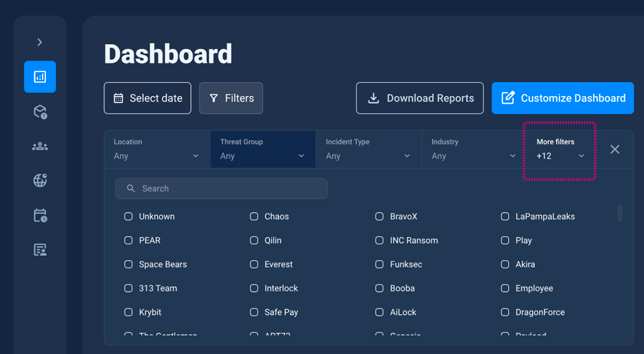Select the INC Ransom checkbox
644x354 pixels.
pyautogui.click(x=379, y=240)
